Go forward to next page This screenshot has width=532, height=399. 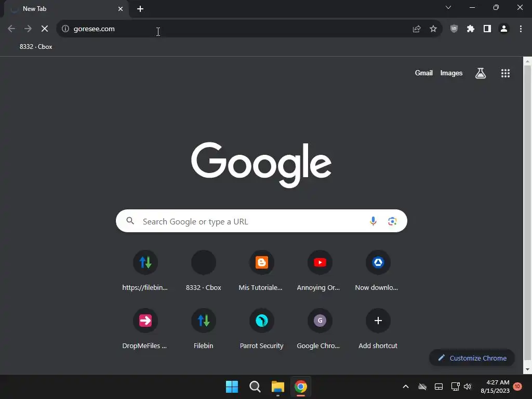coord(28,29)
